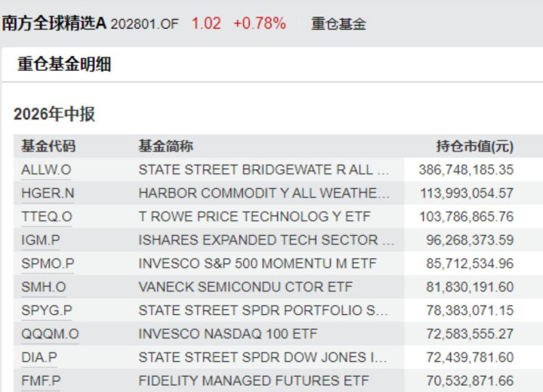Open the FMF.P fund code link
The image size is (543, 392).
pos(41,381)
